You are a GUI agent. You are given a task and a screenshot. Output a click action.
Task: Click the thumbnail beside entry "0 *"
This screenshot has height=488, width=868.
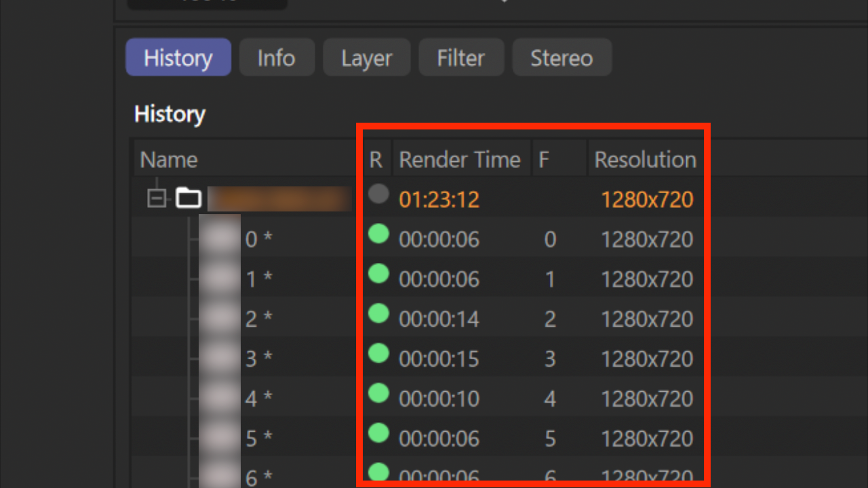(220, 239)
